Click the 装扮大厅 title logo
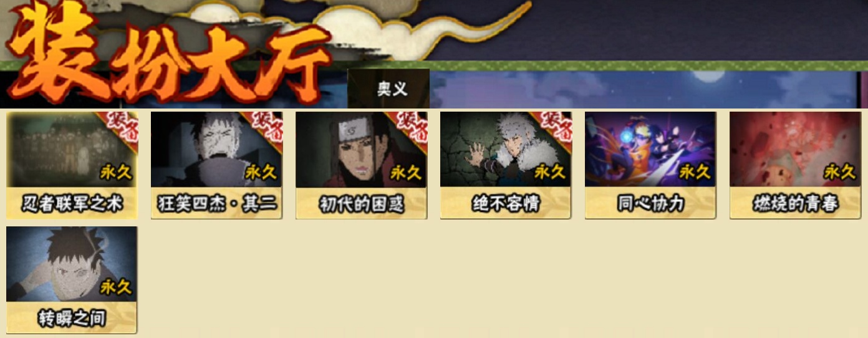Viewport: 868px width, 338px height. click(x=168, y=55)
